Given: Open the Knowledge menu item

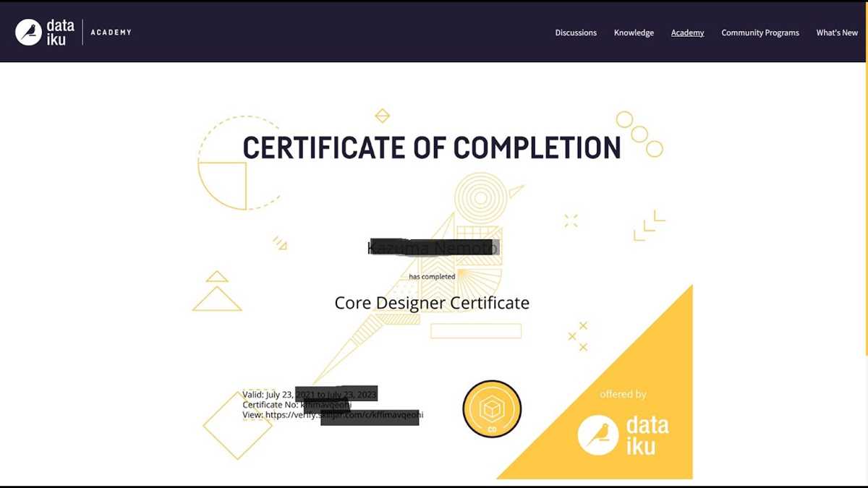Looking at the screenshot, I should (x=634, y=33).
